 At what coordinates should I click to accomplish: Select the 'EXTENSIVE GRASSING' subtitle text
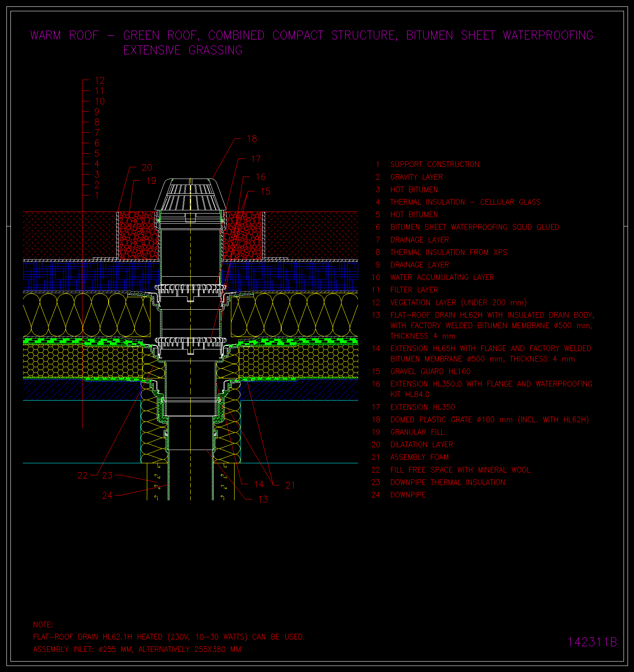tap(183, 50)
